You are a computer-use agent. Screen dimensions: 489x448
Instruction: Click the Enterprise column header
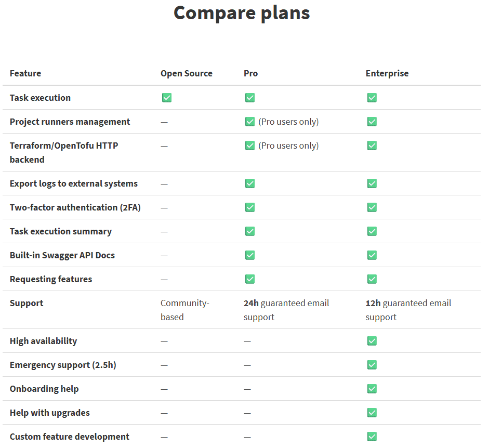point(387,73)
